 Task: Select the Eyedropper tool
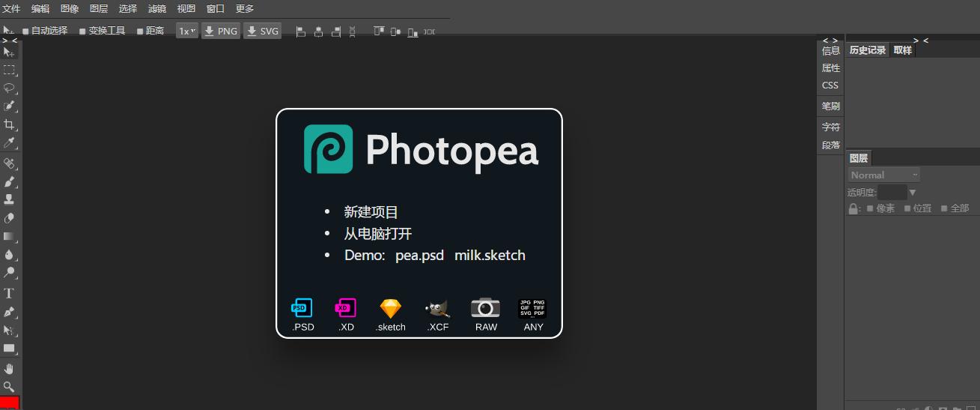(x=9, y=142)
